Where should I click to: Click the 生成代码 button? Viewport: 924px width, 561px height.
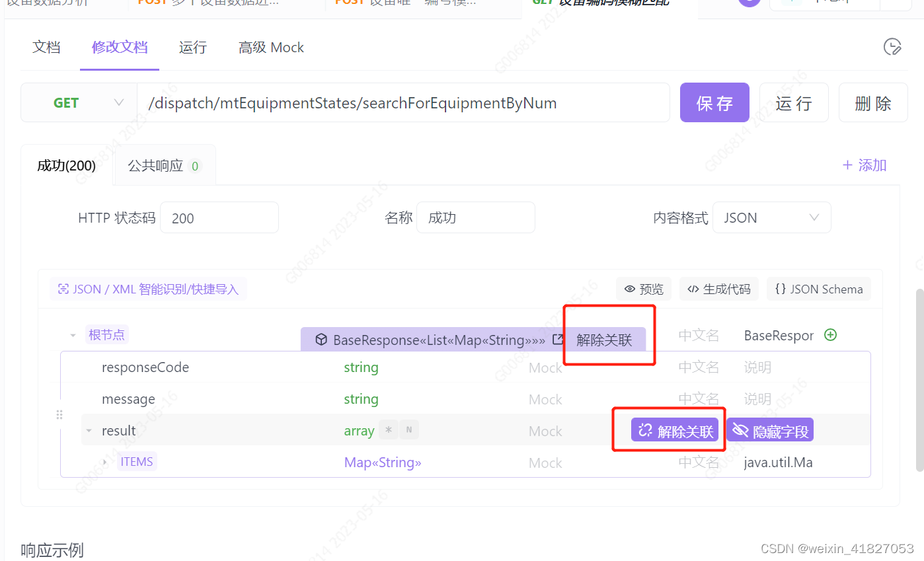[x=719, y=289]
